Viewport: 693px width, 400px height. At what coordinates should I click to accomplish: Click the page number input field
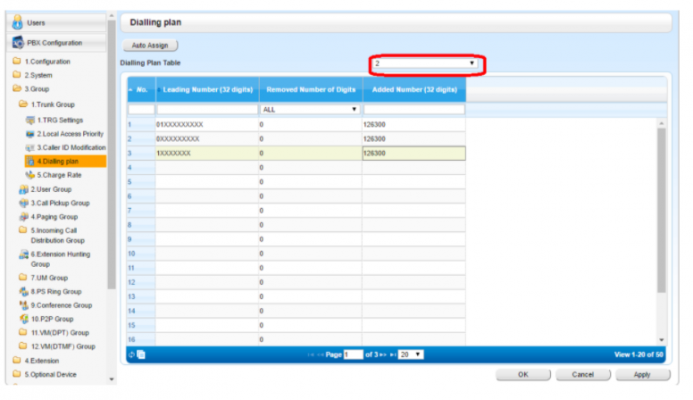point(352,354)
